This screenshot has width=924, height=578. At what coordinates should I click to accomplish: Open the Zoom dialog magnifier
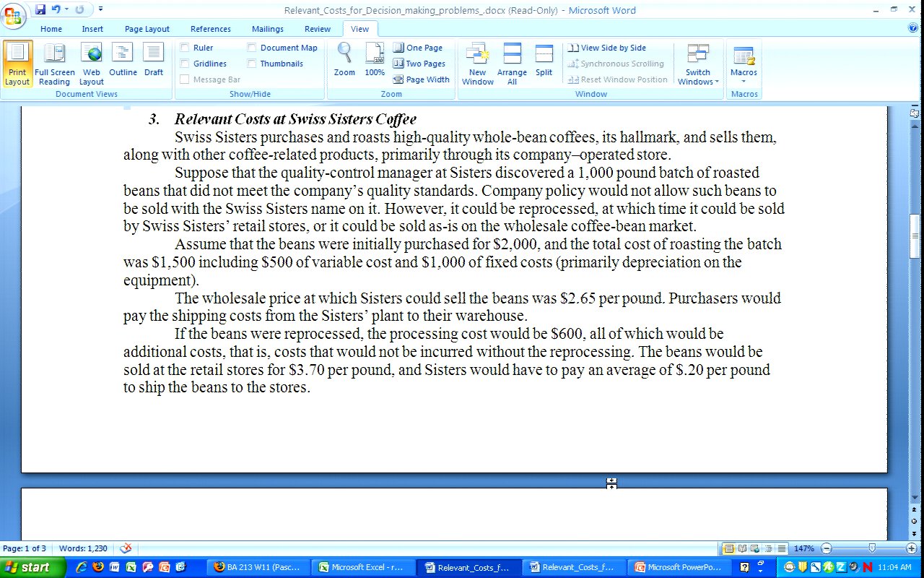pos(344,60)
